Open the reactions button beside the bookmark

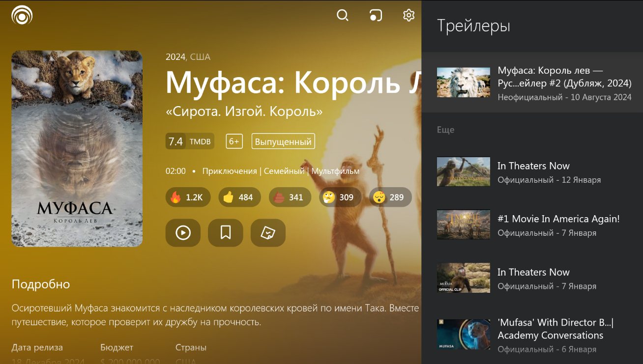coord(268,232)
